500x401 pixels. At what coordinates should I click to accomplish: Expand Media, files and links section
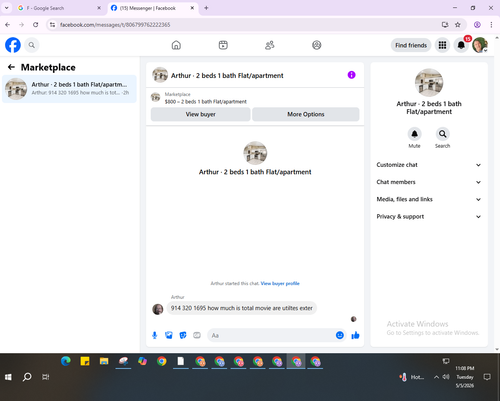(x=429, y=199)
